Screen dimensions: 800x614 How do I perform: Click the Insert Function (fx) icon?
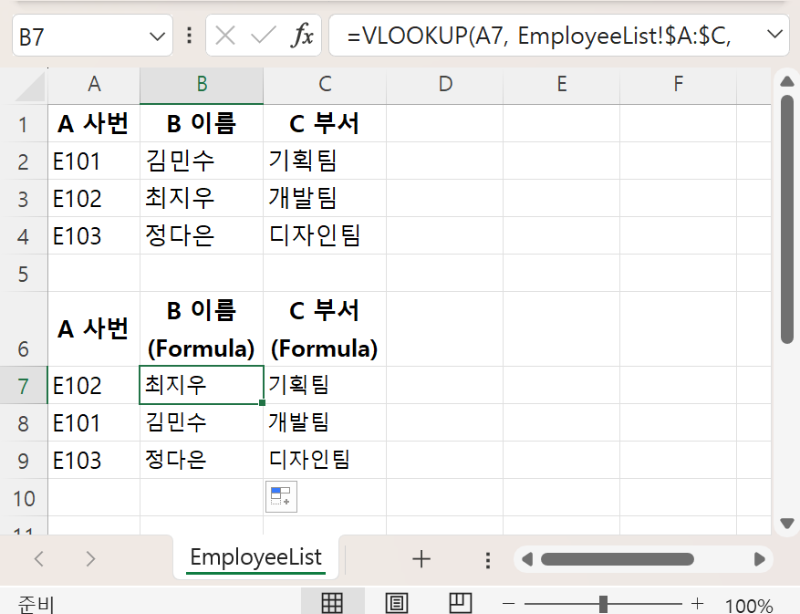tap(305, 35)
